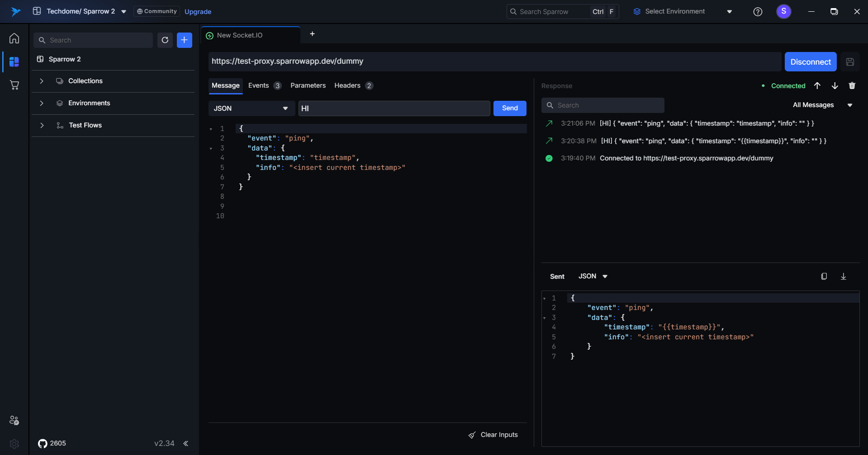Switch to the Events tab
This screenshot has height=455, width=868.
coord(259,85)
